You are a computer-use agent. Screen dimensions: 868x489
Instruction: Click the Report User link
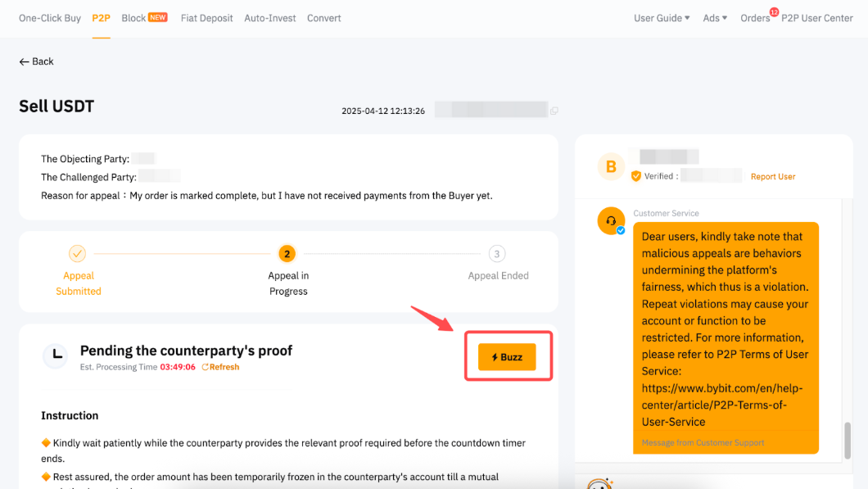772,176
